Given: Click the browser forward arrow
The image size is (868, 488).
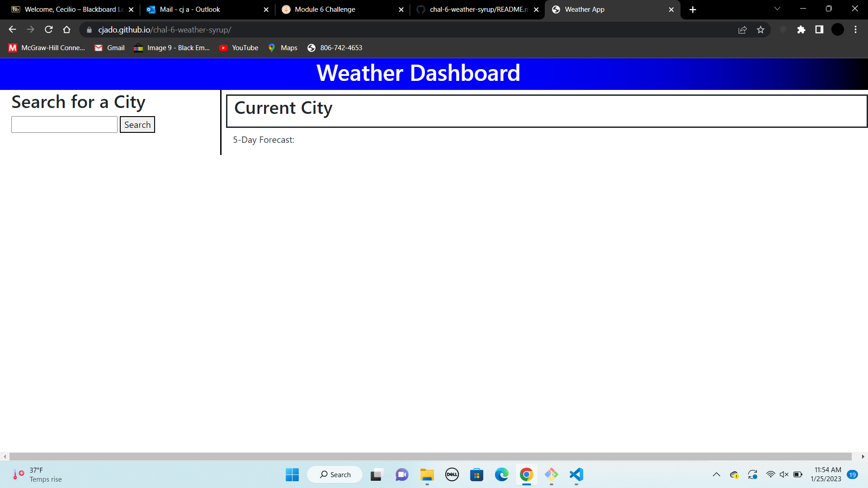Looking at the screenshot, I should (x=30, y=30).
